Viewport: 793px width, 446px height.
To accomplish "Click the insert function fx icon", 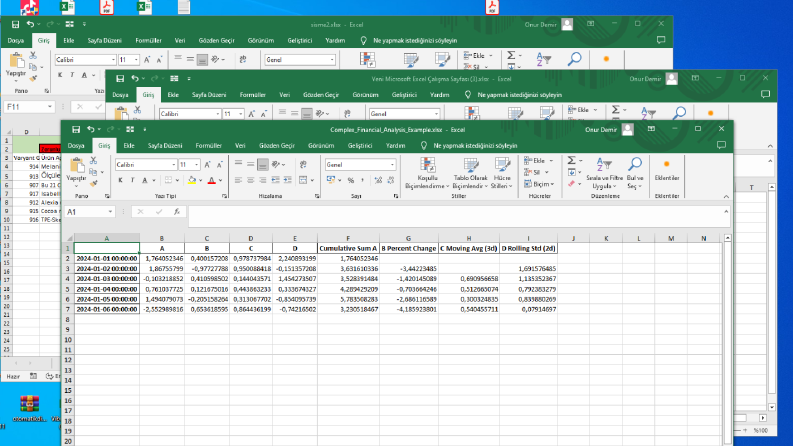I will pyautogui.click(x=177, y=212).
